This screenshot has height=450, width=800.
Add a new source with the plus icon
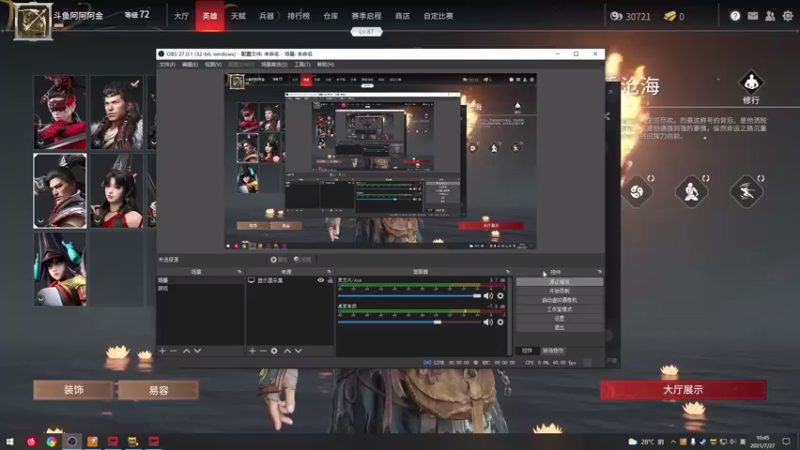(252, 351)
